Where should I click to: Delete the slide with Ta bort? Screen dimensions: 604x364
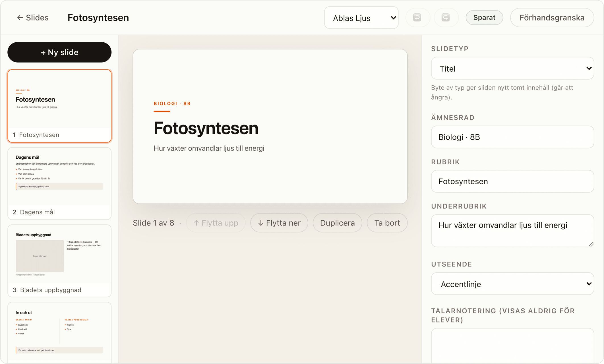tap(387, 223)
